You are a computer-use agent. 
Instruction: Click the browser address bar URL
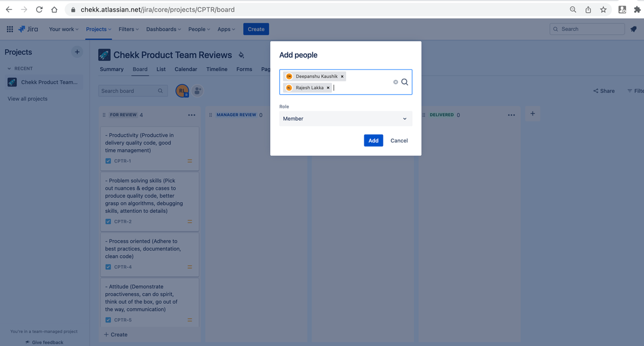click(158, 10)
